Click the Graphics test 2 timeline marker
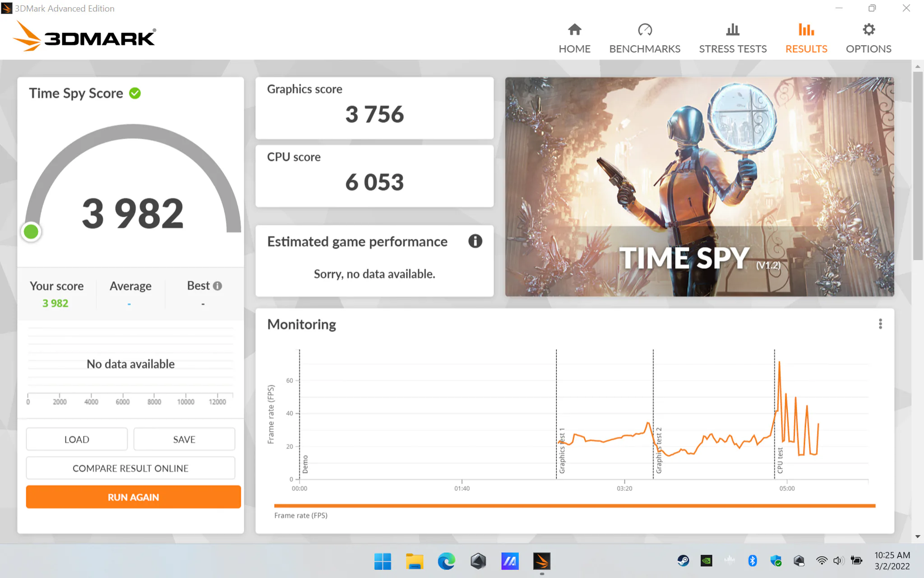Screen dimensions: 924x578 (x=659, y=450)
